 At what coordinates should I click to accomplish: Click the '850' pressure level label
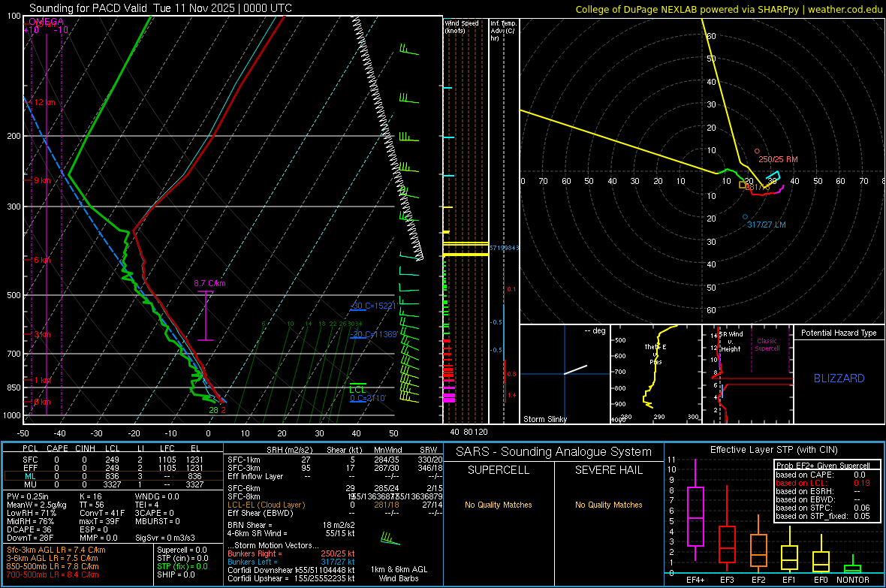tap(14, 387)
